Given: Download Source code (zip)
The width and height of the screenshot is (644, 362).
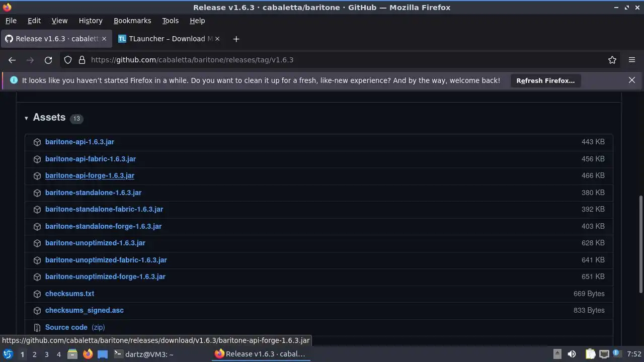Looking at the screenshot, I should point(75,327).
